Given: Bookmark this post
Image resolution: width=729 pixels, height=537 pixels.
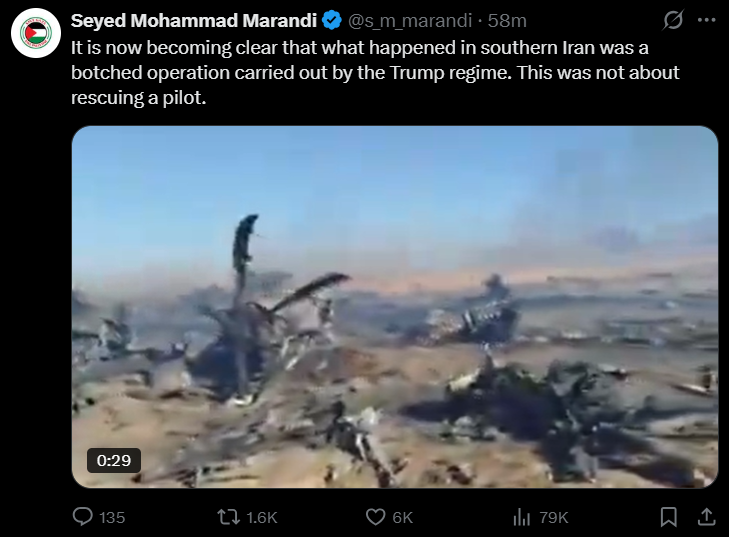Looking at the screenshot, I should (669, 517).
